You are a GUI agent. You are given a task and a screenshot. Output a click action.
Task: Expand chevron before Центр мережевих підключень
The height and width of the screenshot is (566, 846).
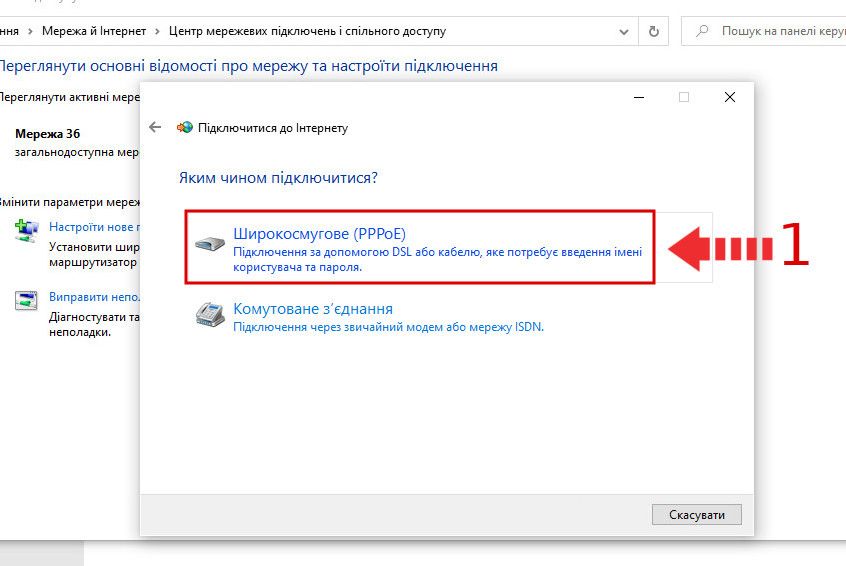click(x=158, y=31)
